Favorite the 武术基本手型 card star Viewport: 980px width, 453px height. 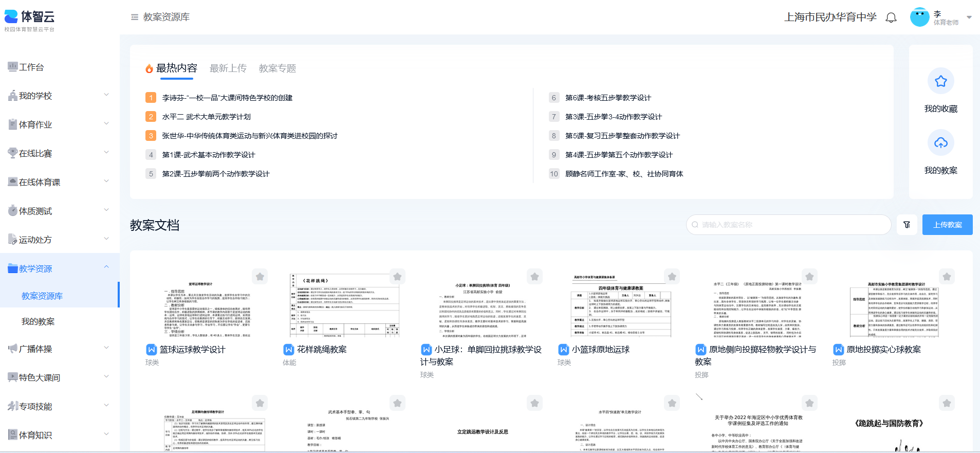(x=397, y=403)
